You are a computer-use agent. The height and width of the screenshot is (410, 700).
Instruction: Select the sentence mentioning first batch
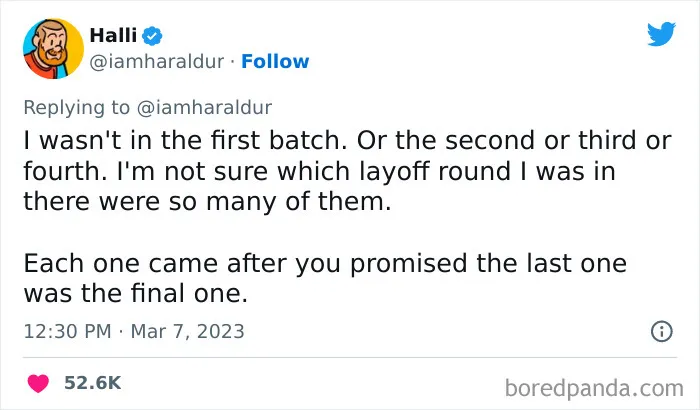[185, 140]
